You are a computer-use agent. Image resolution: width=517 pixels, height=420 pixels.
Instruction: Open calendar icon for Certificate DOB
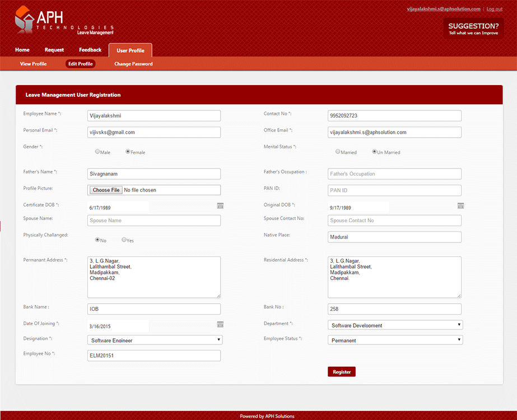pyautogui.click(x=220, y=206)
